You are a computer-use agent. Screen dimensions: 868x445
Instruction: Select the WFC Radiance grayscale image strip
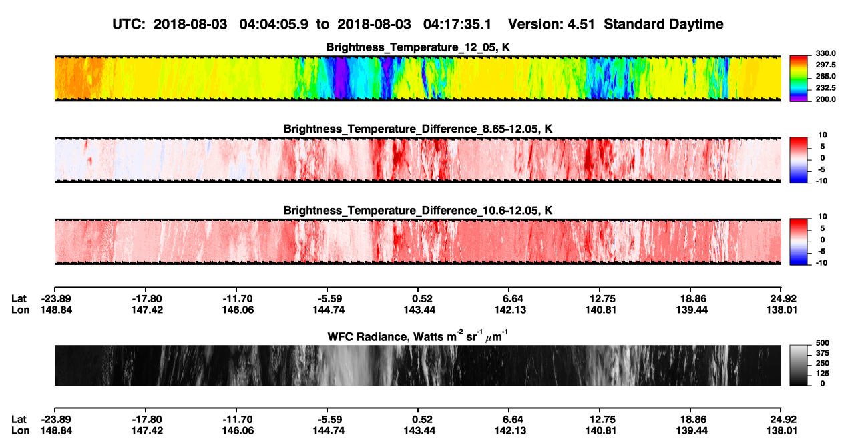click(417, 365)
